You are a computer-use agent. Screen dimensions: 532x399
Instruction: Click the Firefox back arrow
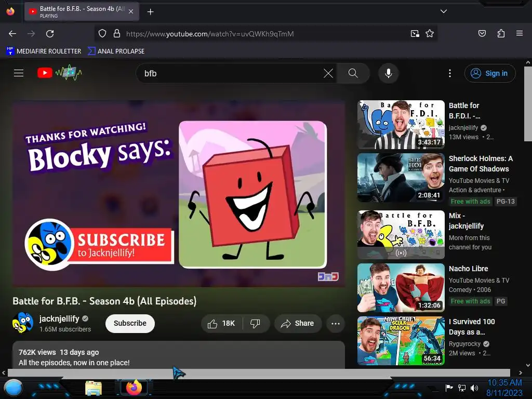point(12,34)
